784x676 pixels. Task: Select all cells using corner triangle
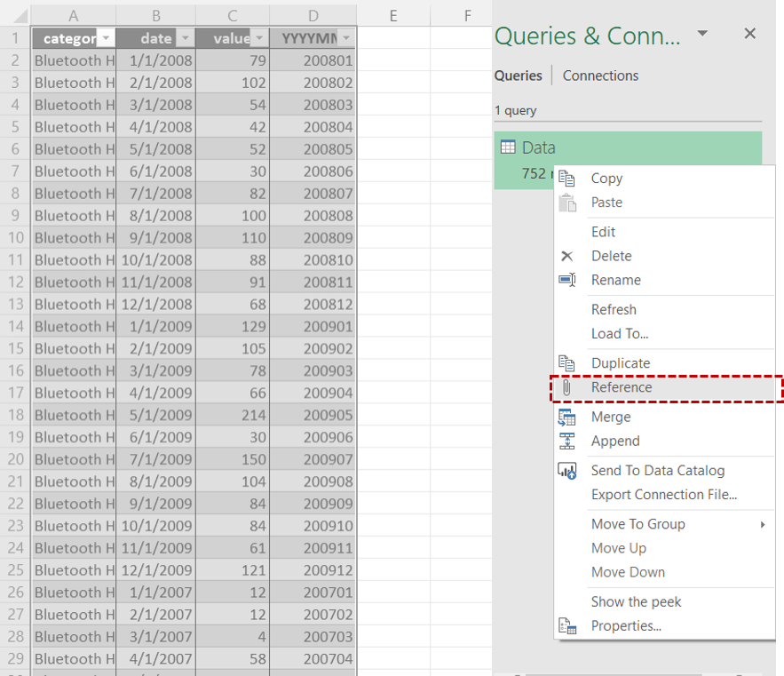(x=20, y=17)
